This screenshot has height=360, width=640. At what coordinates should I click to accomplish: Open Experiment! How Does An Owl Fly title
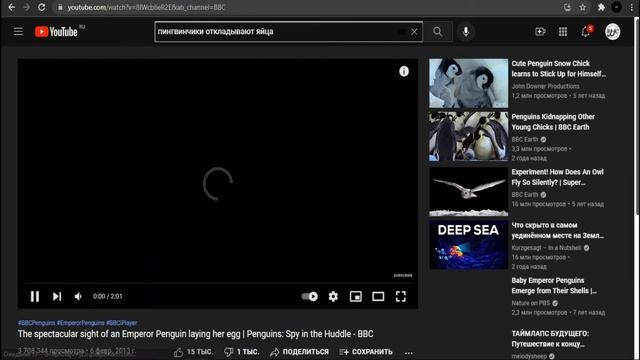(x=558, y=177)
